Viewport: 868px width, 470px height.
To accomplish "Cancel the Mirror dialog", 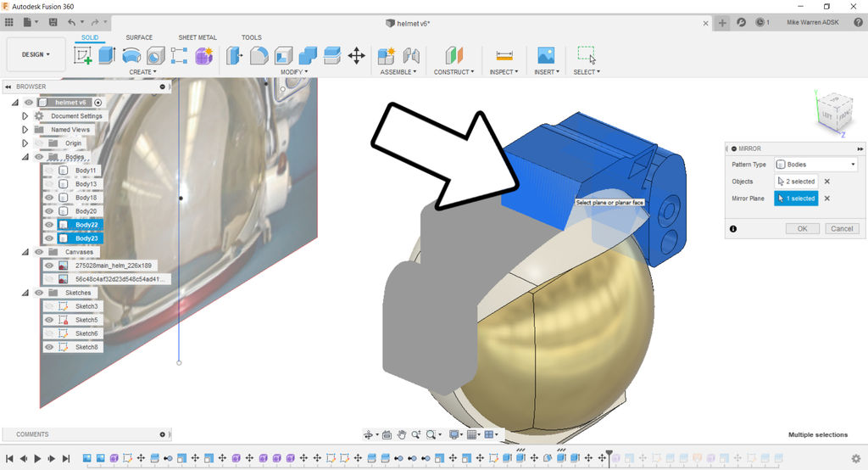I will pyautogui.click(x=842, y=228).
